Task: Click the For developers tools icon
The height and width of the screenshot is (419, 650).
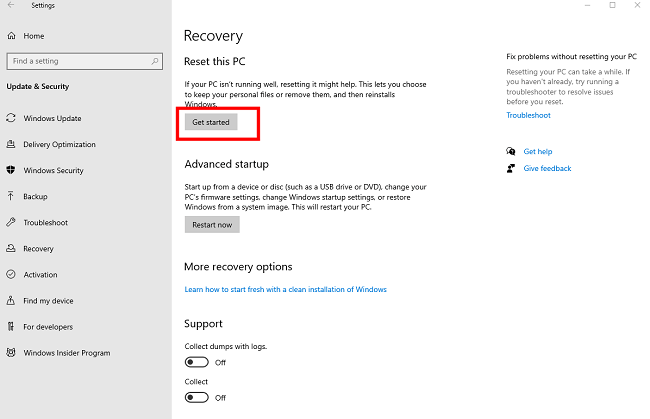Action: [11, 327]
